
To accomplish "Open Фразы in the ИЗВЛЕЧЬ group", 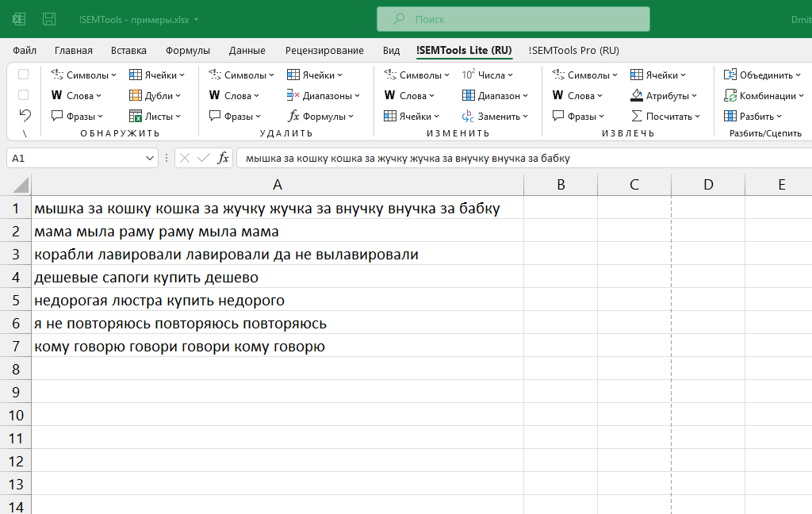I will coord(578,117).
